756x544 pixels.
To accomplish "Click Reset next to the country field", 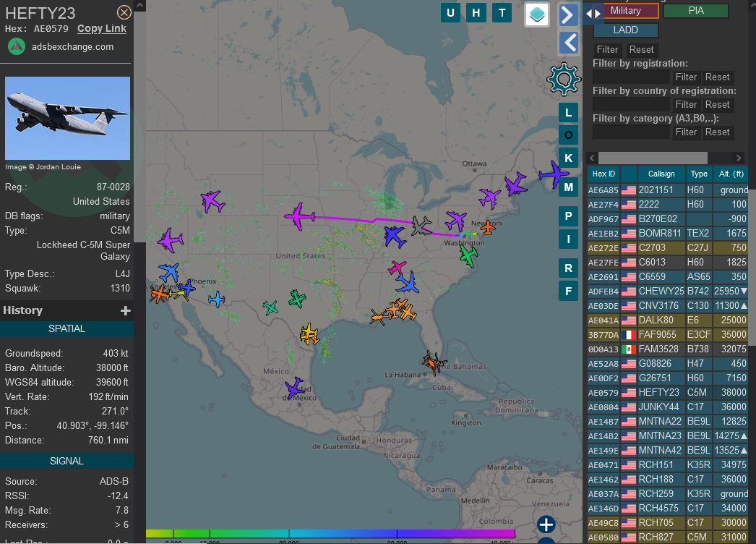I will coord(718,105).
